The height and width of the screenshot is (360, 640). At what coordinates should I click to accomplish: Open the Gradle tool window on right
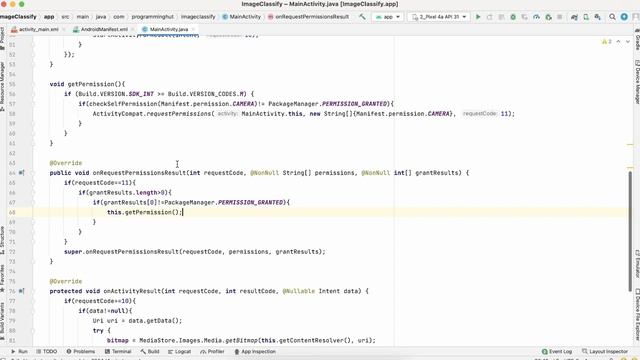click(x=637, y=40)
